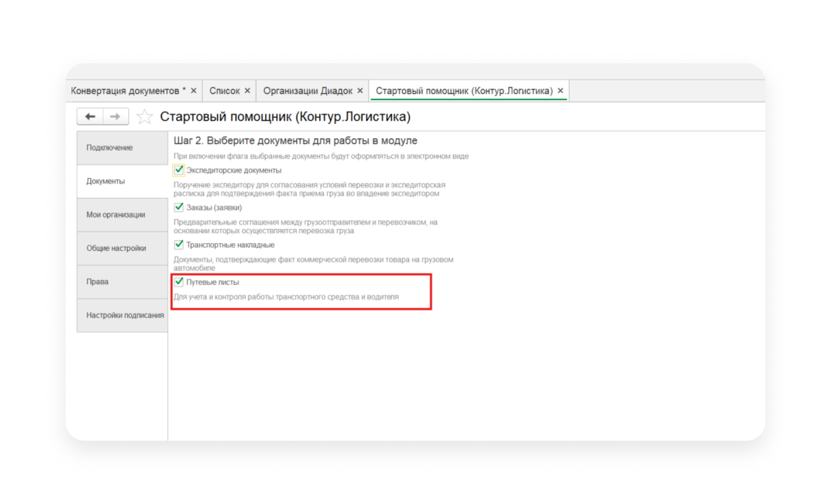Open the Общие настройки section
Screen dimensions: 831x504
point(122,248)
